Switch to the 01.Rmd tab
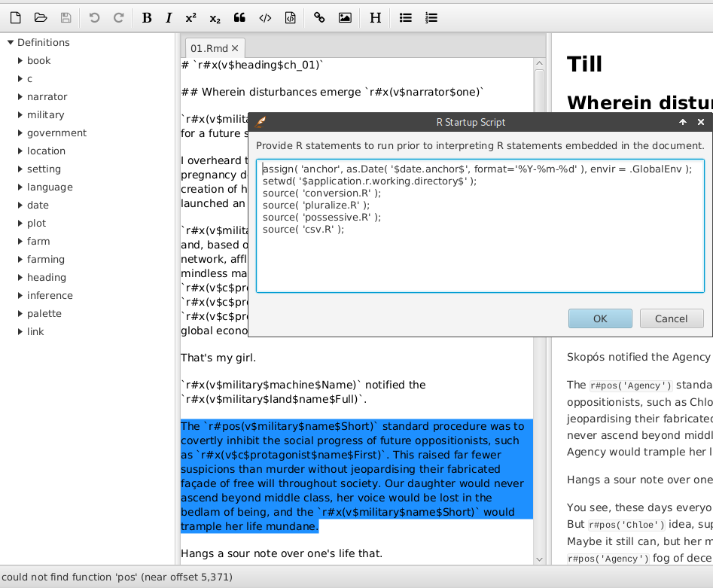The image size is (713, 588). pos(209,46)
